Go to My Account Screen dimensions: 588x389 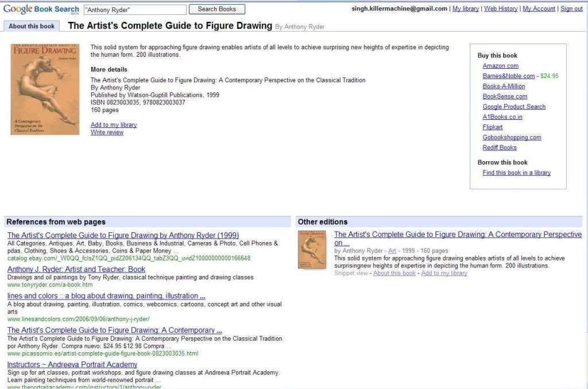point(539,9)
